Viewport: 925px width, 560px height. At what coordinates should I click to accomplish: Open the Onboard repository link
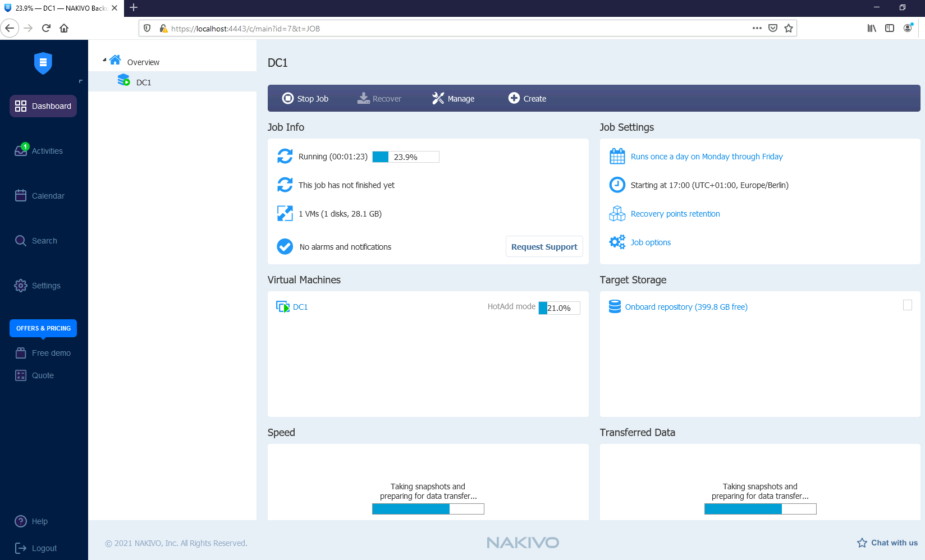coord(686,307)
